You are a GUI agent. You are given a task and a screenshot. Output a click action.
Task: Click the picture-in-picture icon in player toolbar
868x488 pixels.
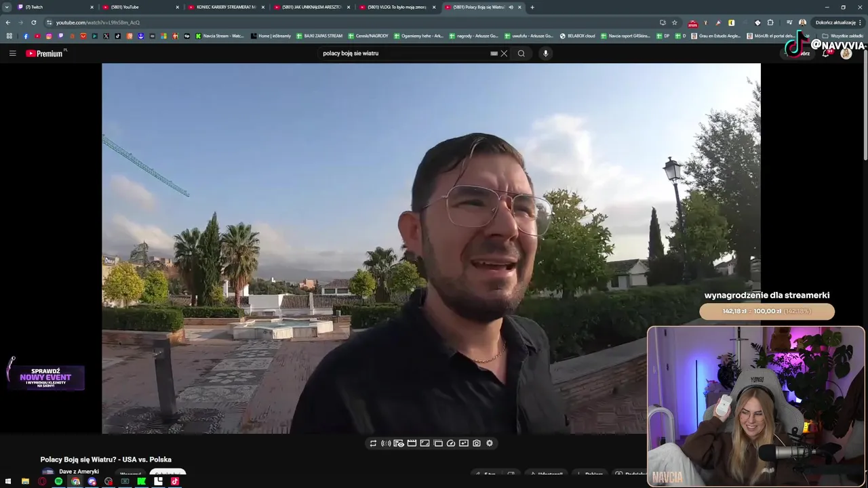[x=464, y=443]
